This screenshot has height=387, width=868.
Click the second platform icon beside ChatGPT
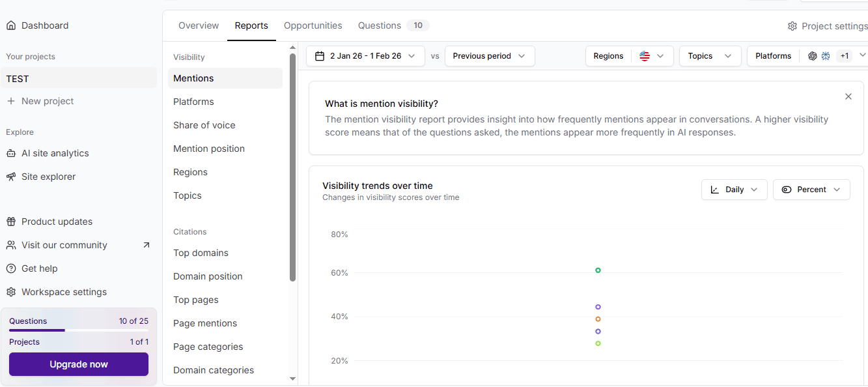826,56
